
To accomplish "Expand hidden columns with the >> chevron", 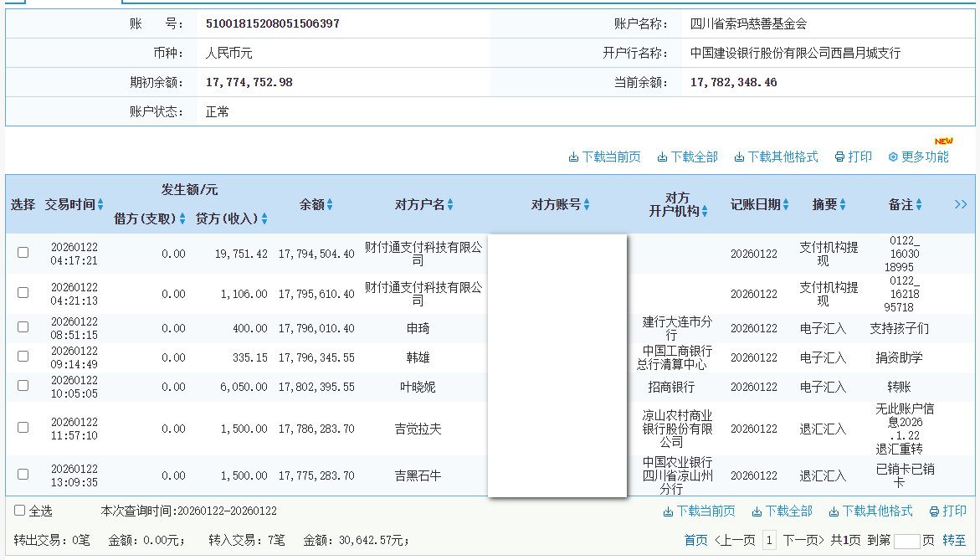I will (960, 203).
